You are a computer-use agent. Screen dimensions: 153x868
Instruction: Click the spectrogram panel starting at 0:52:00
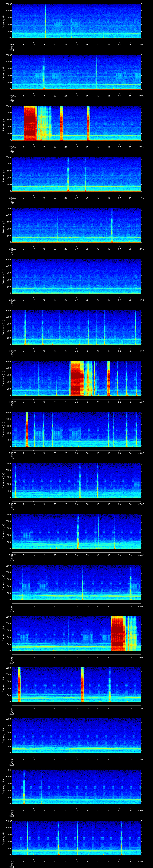pyautogui.click(x=77, y=787)
